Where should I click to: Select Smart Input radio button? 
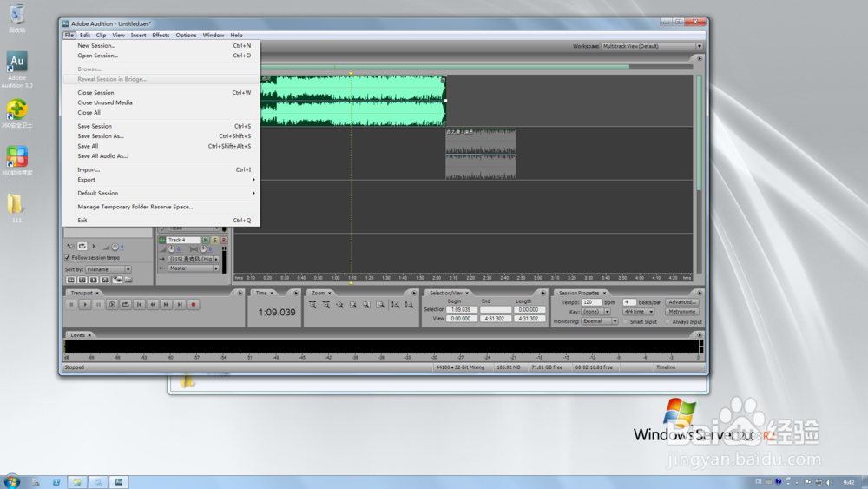[x=626, y=321]
